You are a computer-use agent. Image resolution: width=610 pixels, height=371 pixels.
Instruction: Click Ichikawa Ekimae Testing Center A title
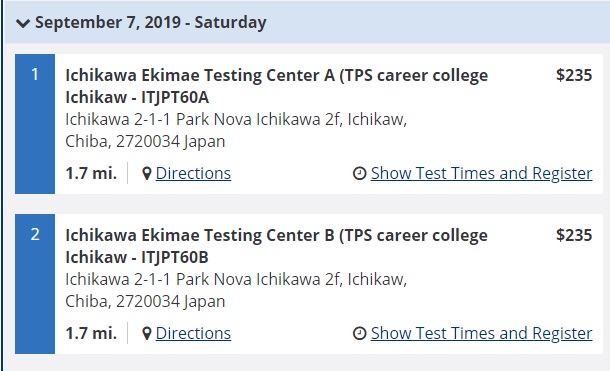tap(277, 86)
